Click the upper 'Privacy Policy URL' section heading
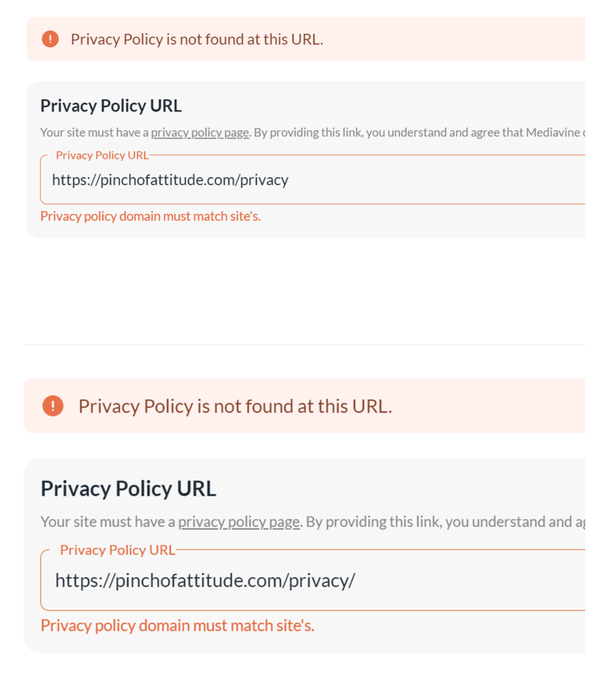Image resolution: width=616 pixels, height=675 pixels. tap(111, 106)
